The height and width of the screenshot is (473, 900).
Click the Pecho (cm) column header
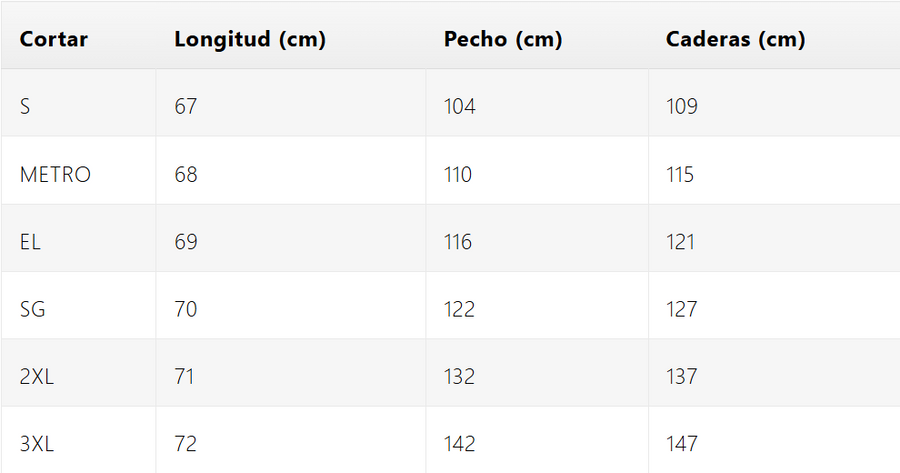[x=503, y=40]
